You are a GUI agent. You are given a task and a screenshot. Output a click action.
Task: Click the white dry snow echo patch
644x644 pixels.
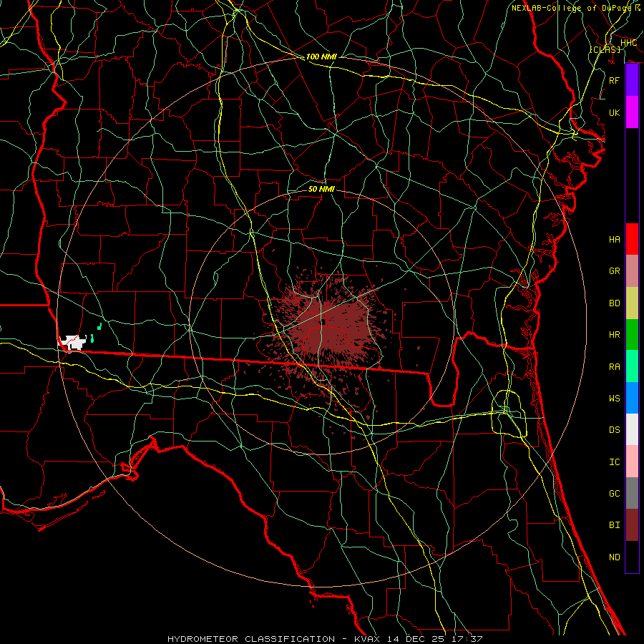(x=73, y=342)
